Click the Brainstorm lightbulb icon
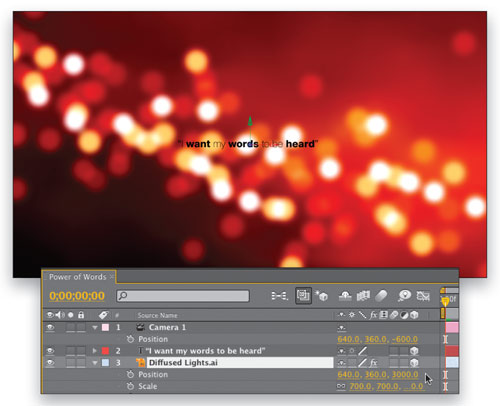This screenshot has width=500, height=406. (x=404, y=296)
